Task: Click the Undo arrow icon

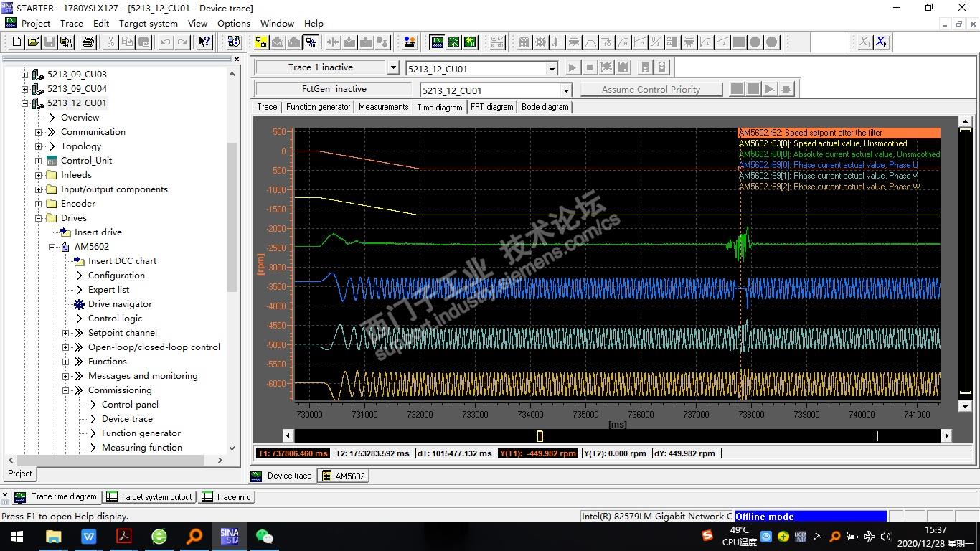Action: [166, 42]
